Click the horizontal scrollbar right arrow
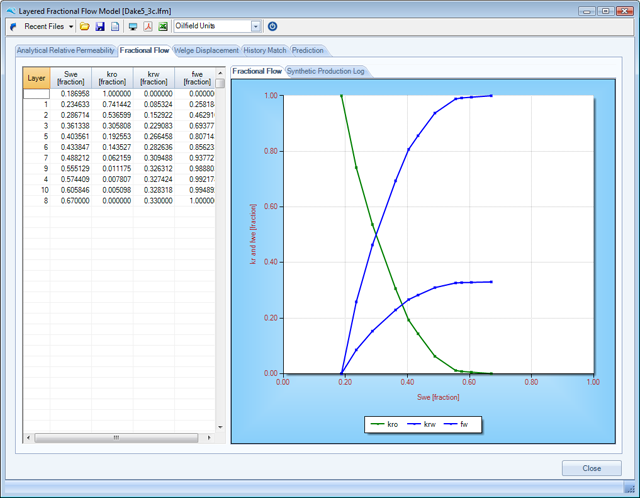 click(x=209, y=438)
